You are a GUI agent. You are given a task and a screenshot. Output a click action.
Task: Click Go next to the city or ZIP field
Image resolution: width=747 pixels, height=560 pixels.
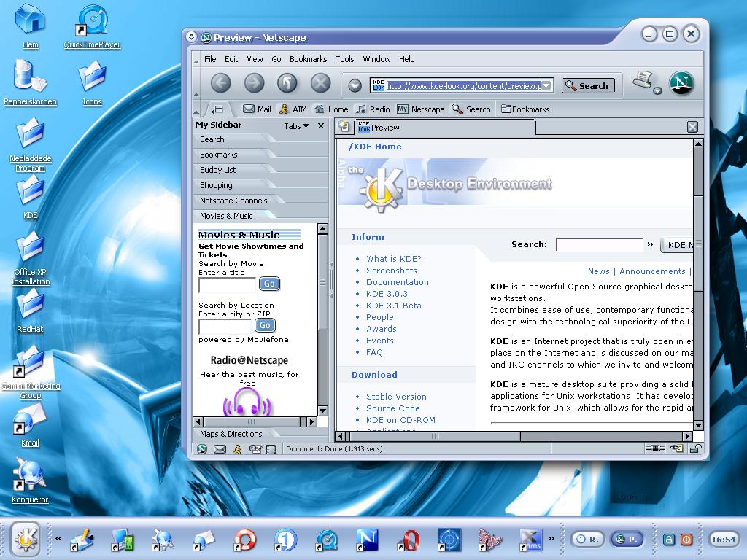[x=265, y=325]
